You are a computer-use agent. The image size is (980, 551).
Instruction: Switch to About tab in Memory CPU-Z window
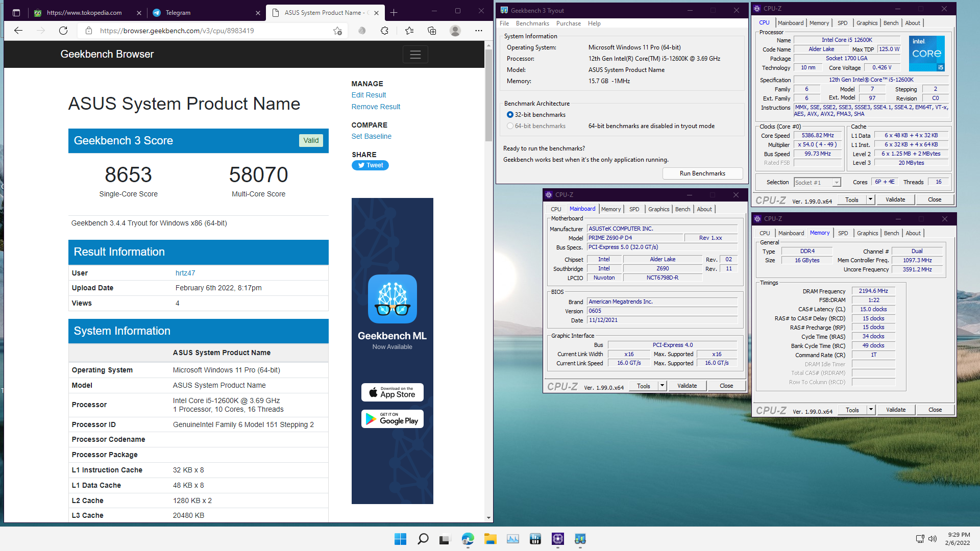(x=913, y=233)
